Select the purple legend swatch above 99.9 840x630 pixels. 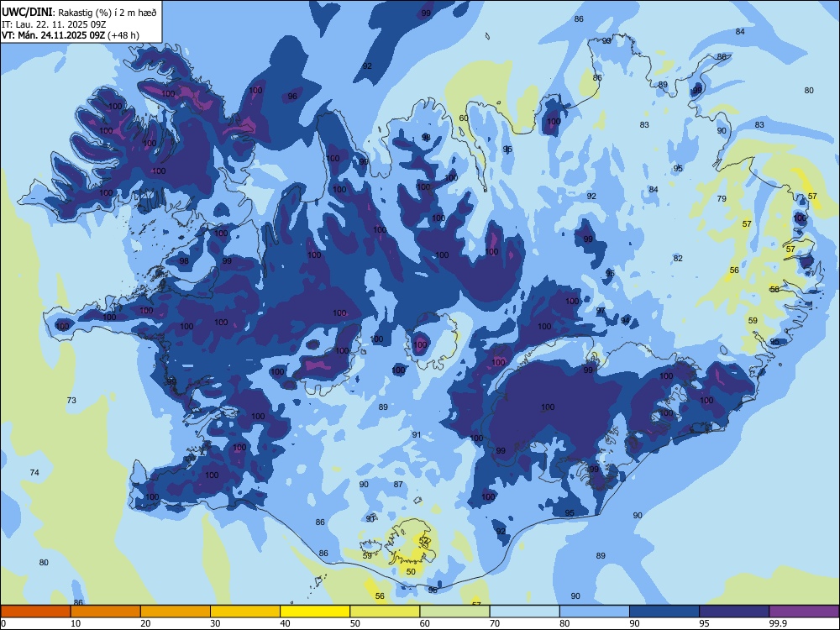(804, 612)
